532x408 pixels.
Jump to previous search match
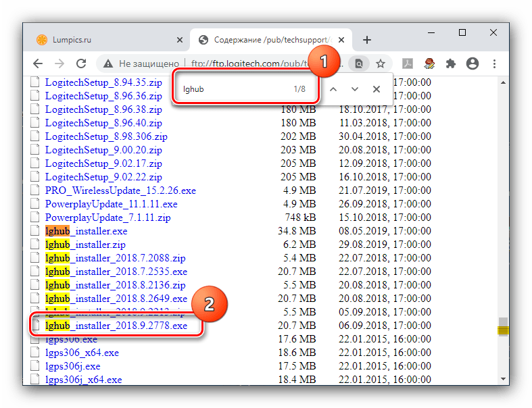(333, 89)
